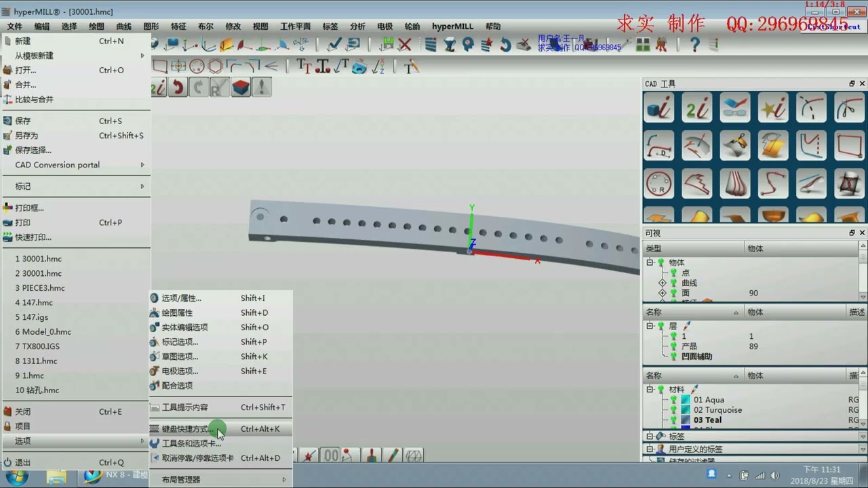Choose the ruled vase surface tool

click(x=735, y=184)
